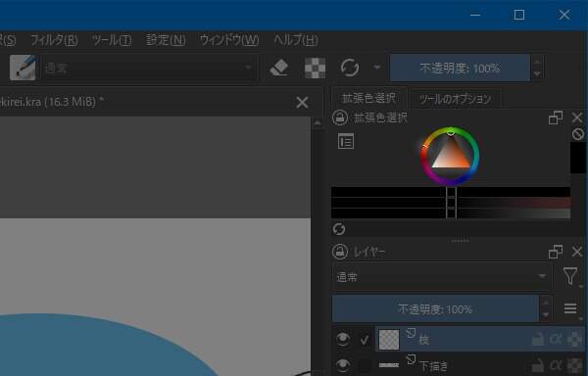Lock the 拡張色選択 docker
The height and width of the screenshot is (376, 588).
(x=340, y=117)
